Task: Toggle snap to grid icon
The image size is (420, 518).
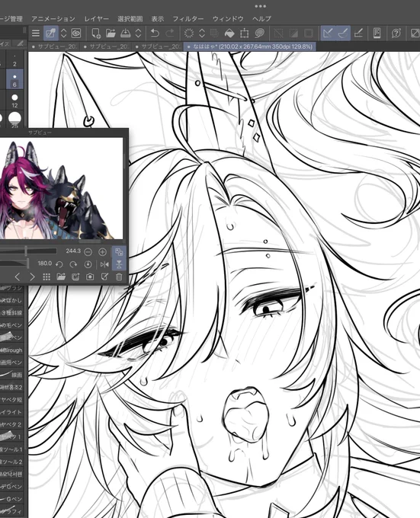Action: (x=358, y=33)
